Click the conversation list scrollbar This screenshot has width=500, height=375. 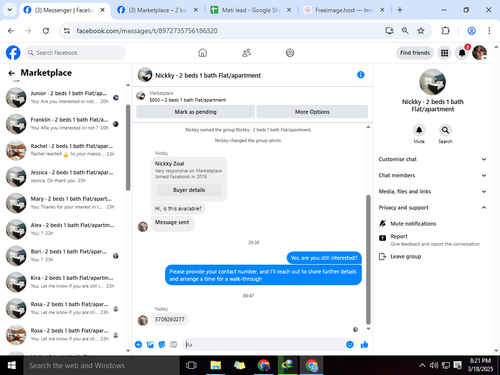pos(128,148)
